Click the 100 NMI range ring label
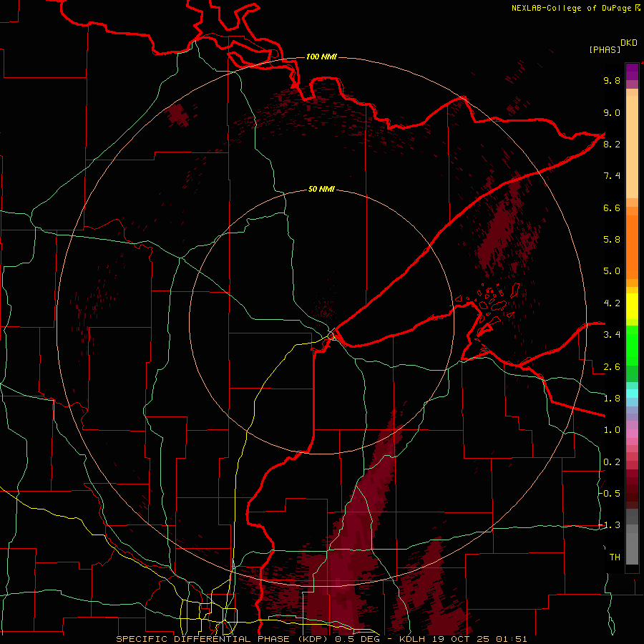Screen dimensions: 644x644 [321, 57]
